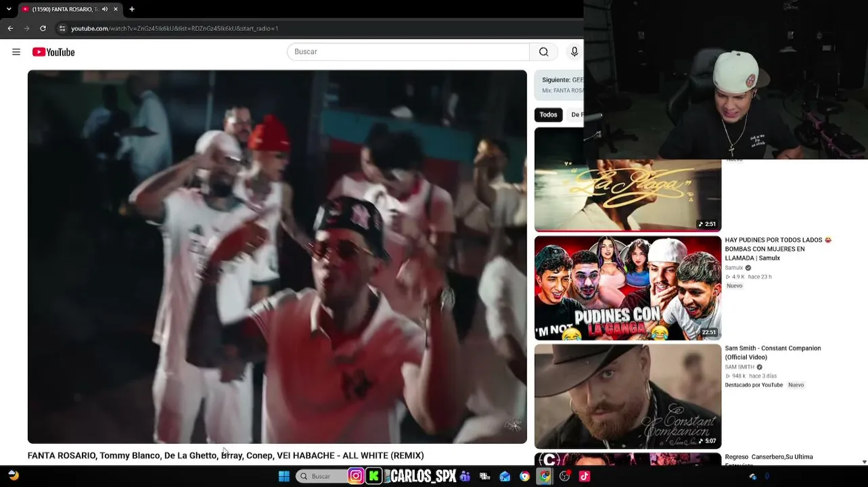
Task: Visit the Samulx channel name link
Action: [734, 268]
